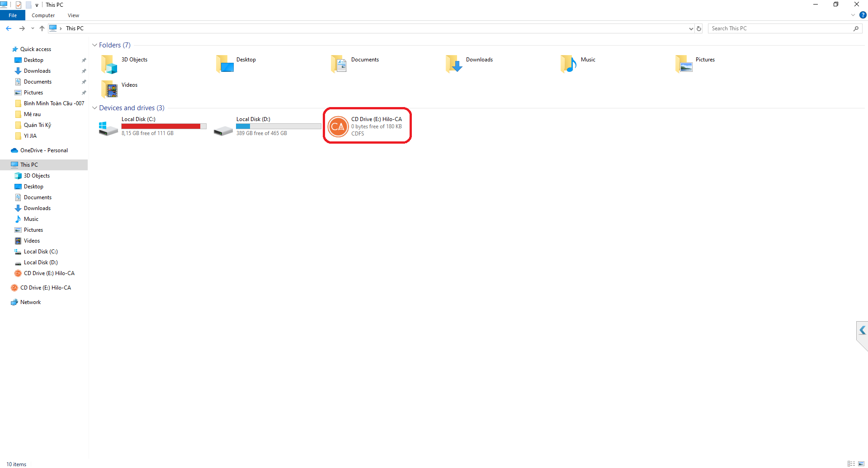Open the Computer ribbon tab
The image size is (868, 468).
point(43,15)
